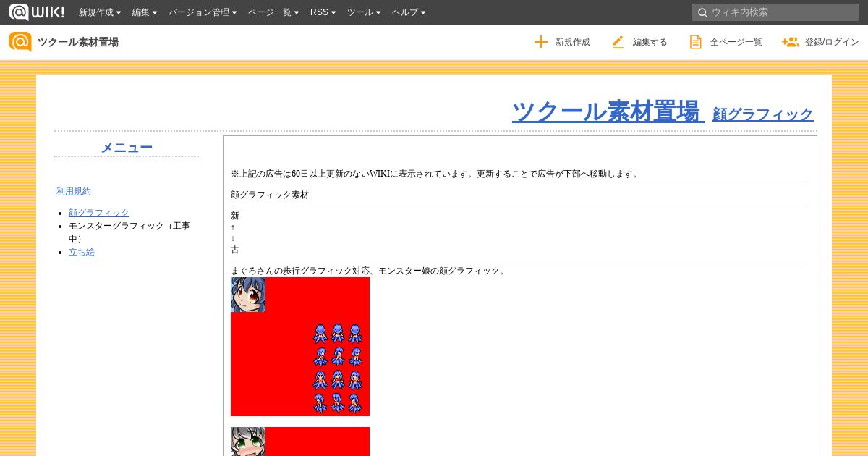This screenshot has height=456, width=868.
Task: Open the ツール dropdown menu
Action: tap(364, 12)
